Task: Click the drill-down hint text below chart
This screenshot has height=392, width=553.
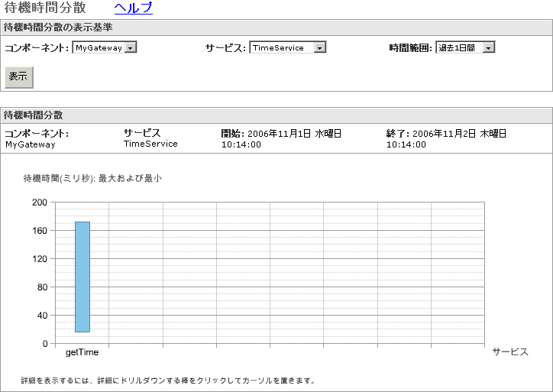Action: 168,381
